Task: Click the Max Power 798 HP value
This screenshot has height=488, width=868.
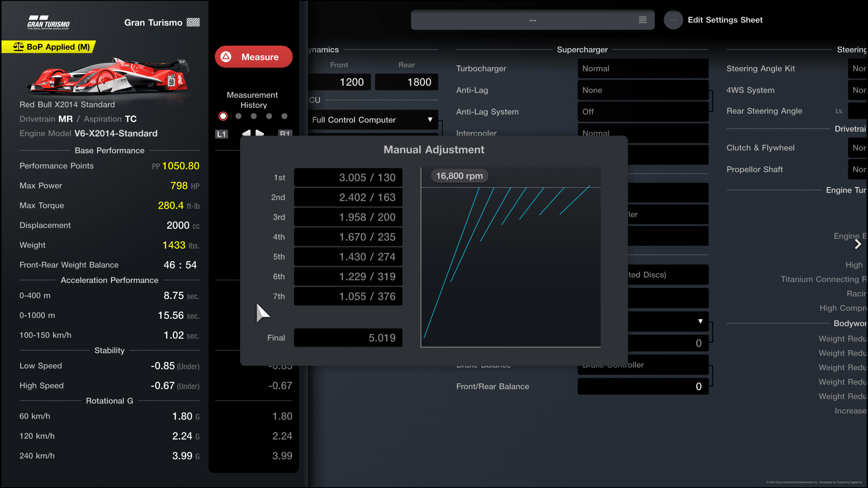Action: (x=185, y=185)
